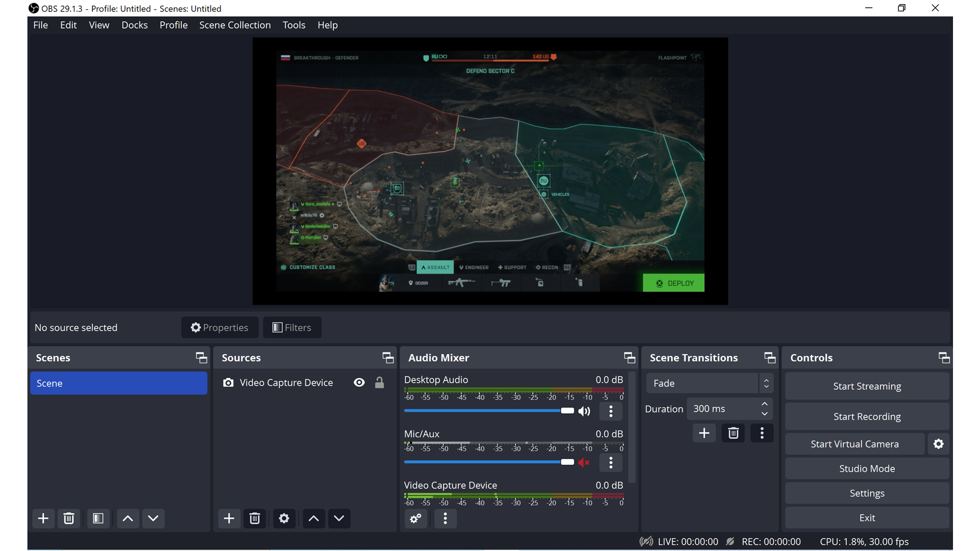Image resolution: width=980 pixels, height=551 pixels.
Task: Click Start Streaming button
Action: tap(866, 386)
